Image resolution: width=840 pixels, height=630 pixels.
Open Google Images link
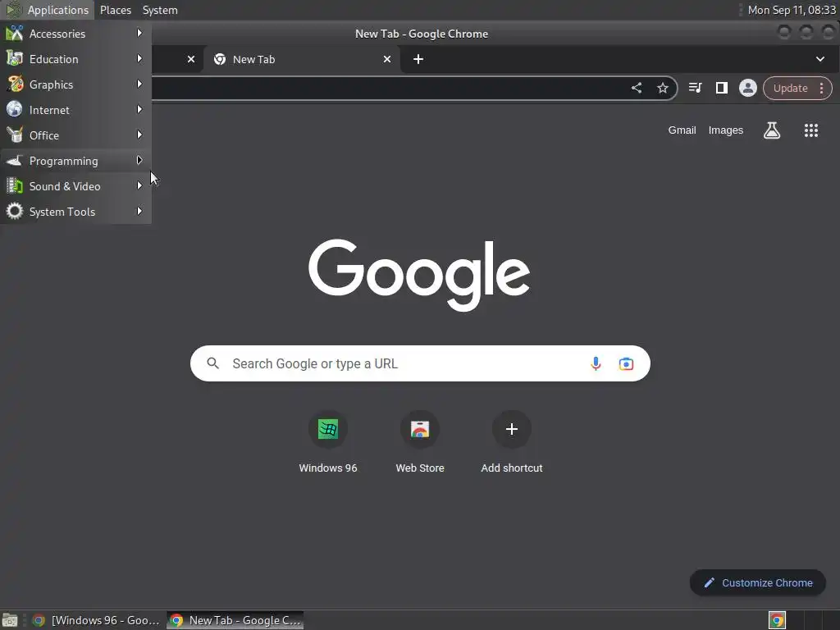(726, 130)
